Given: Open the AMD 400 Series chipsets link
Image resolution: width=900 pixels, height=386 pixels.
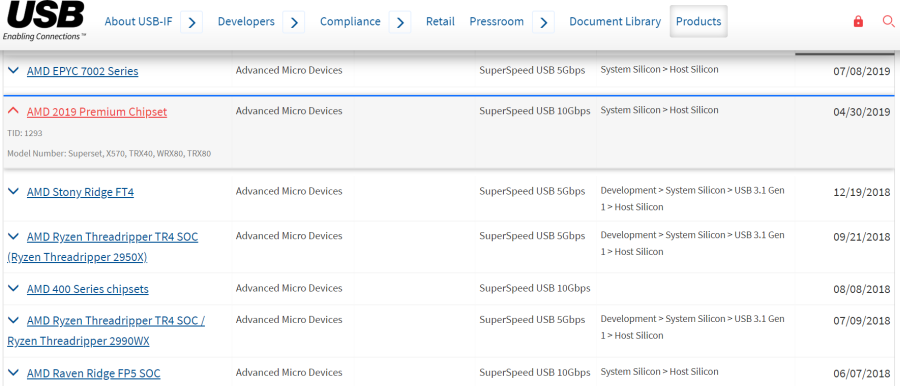Looking at the screenshot, I should [88, 289].
